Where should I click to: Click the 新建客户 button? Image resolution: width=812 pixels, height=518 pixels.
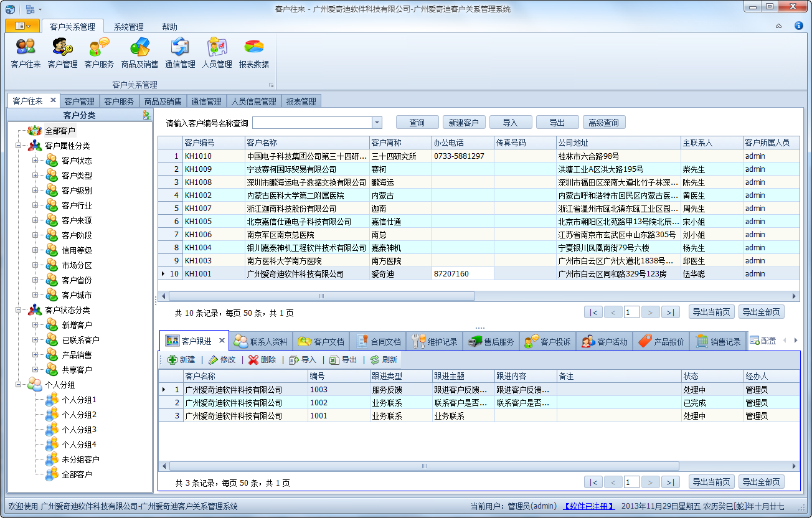click(x=463, y=123)
